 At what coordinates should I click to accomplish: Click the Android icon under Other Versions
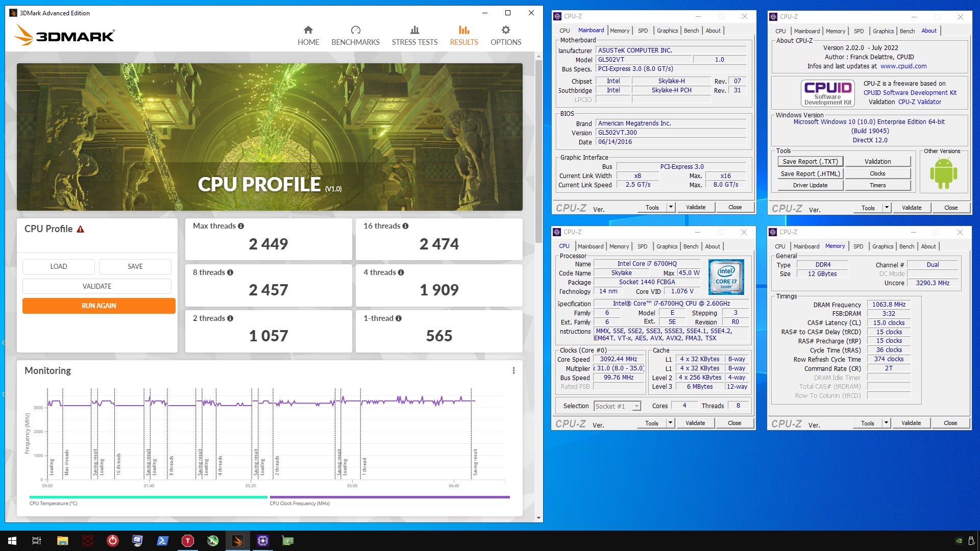pyautogui.click(x=943, y=173)
